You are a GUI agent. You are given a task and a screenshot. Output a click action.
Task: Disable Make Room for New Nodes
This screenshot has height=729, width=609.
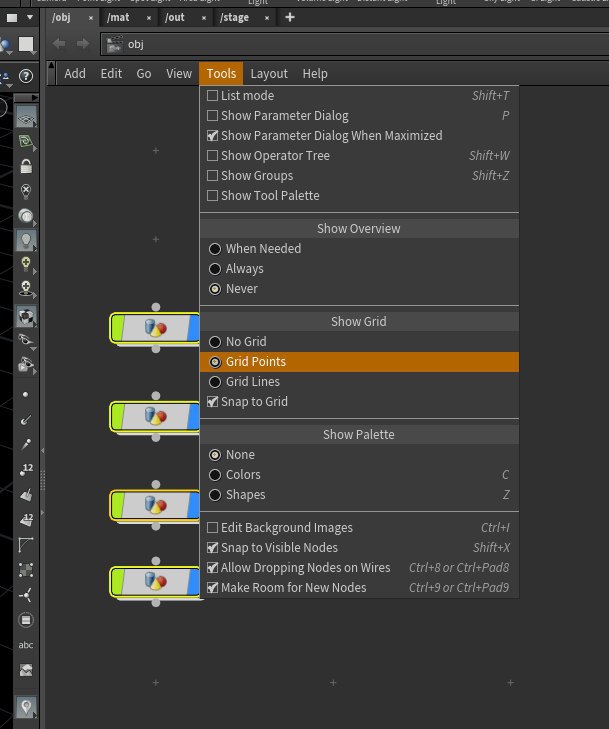[x=212, y=588]
